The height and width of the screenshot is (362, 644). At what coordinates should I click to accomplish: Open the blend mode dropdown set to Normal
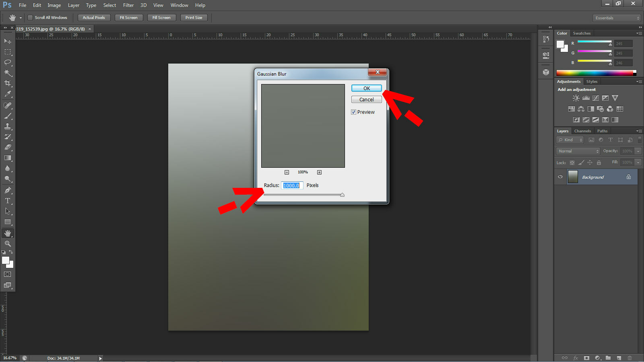point(578,151)
